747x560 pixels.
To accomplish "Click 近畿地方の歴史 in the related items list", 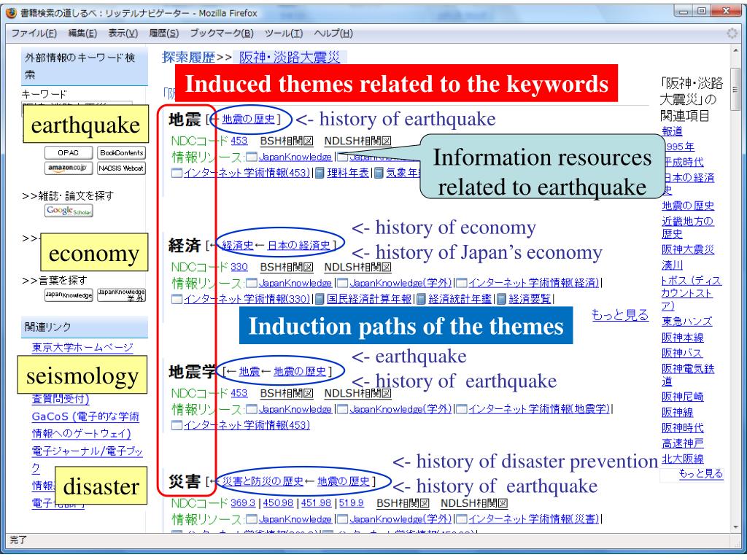I will pos(687,227).
